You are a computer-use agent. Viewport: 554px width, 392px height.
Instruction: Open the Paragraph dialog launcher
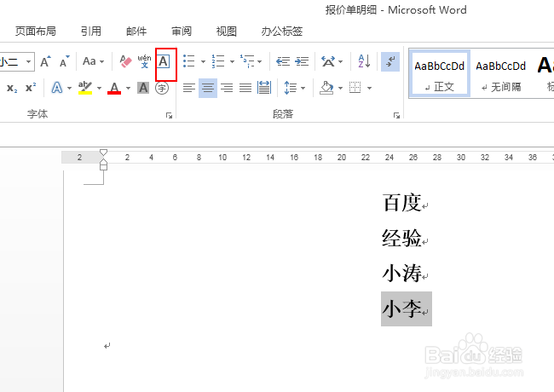point(396,116)
